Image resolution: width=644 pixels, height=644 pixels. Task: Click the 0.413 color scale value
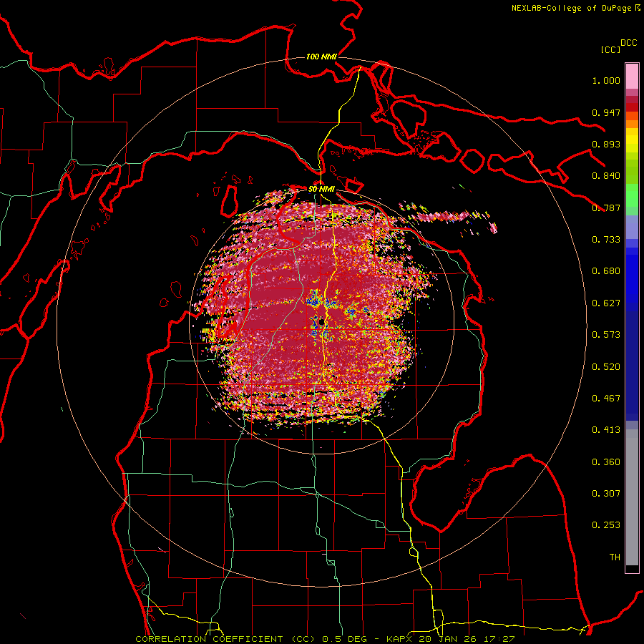[x=606, y=430]
